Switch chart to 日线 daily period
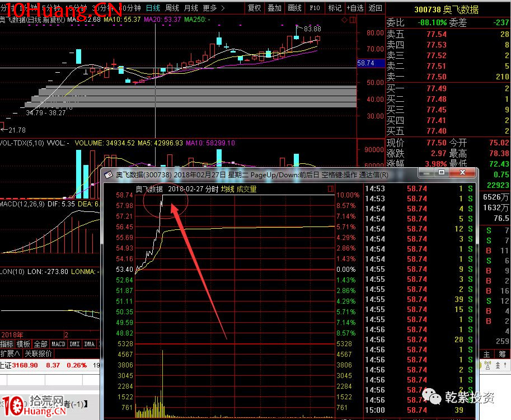511x420 pixels. tap(153, 8)
